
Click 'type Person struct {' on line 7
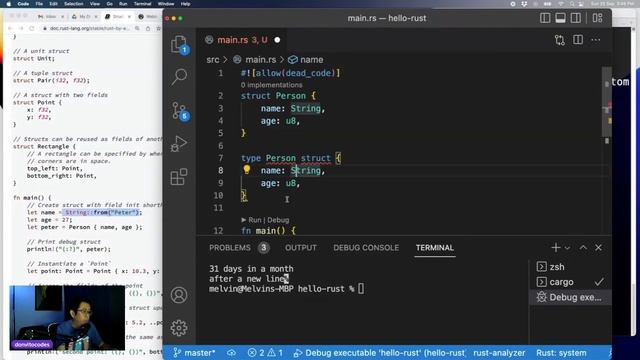pyautogui.click(x=291, y=158)
